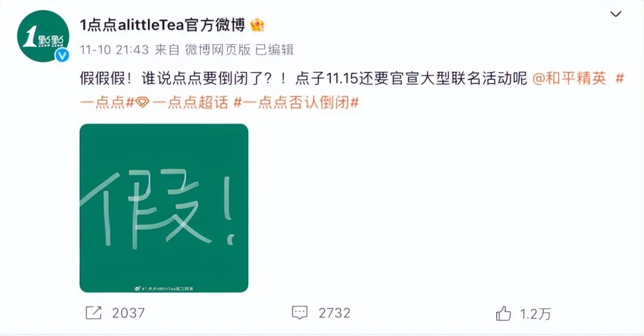This screenshot has width=644, height=336.
Task: Open the green 假! image thumbnail
Action: click(x=164, y=208)
